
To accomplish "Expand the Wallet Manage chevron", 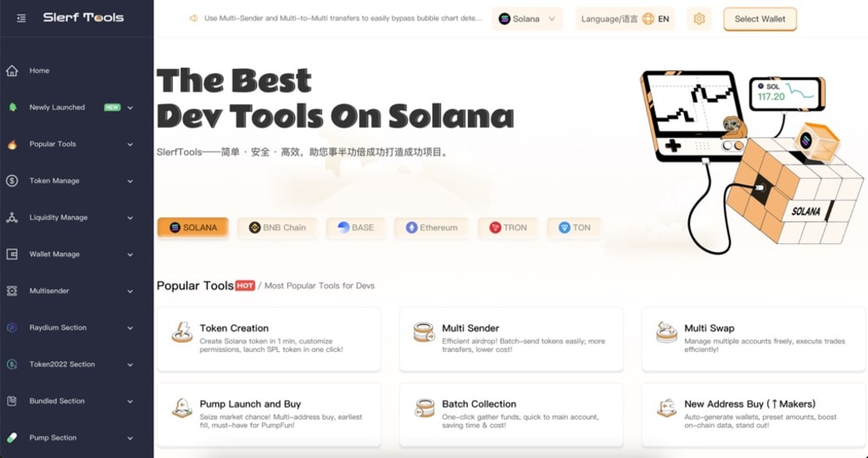I will click(130, 254).
